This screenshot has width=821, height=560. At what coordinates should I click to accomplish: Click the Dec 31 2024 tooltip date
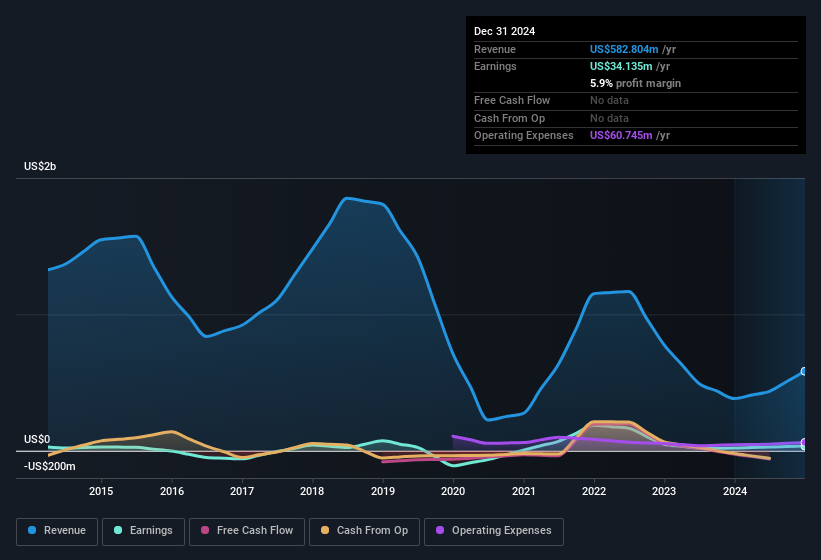click(x=504, y=31)
